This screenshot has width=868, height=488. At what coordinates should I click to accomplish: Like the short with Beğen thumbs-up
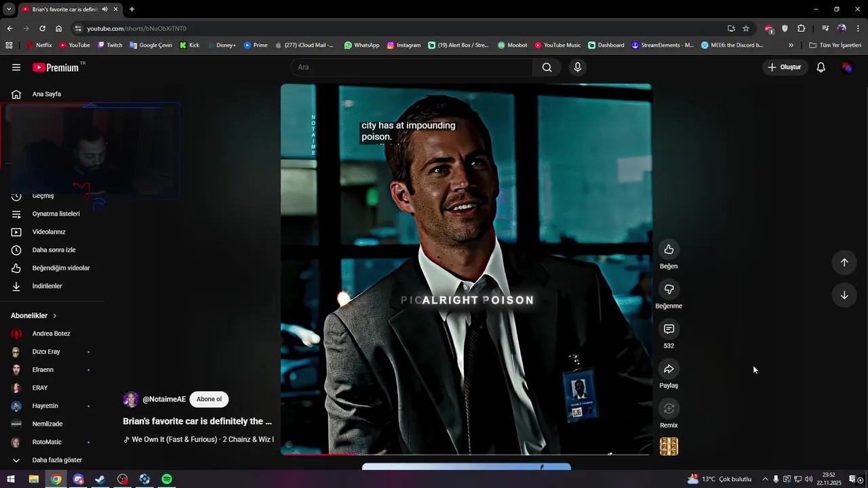click(x=669, y=249)
